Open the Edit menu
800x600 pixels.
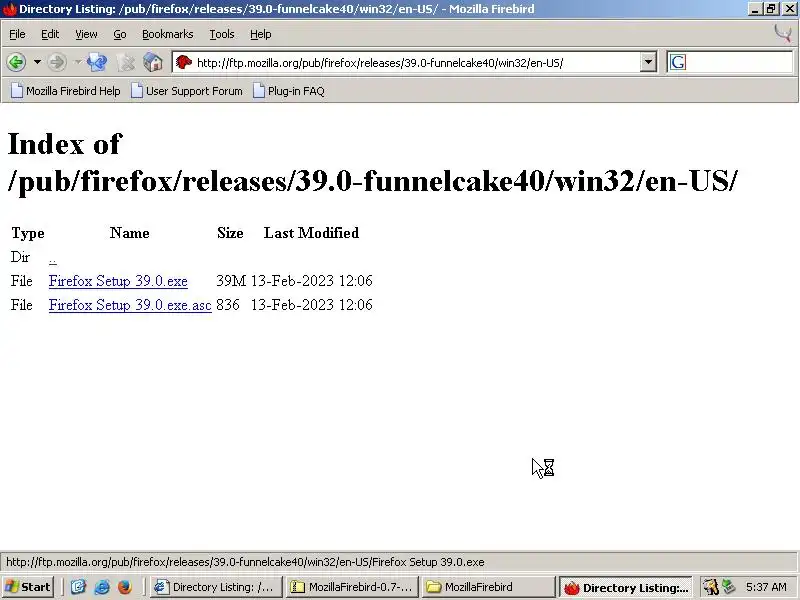[x=50, y=34]
